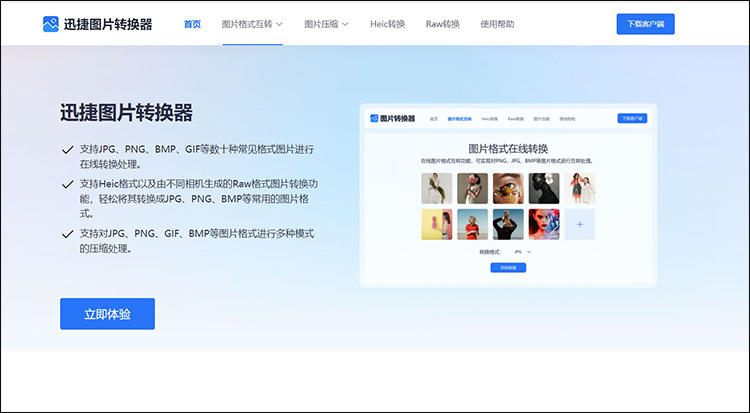Image resolution: width=750 pixels, height=413 pixels.
Task: Click the 迅捷图片转换器 brand name in header
Action: 108,24
